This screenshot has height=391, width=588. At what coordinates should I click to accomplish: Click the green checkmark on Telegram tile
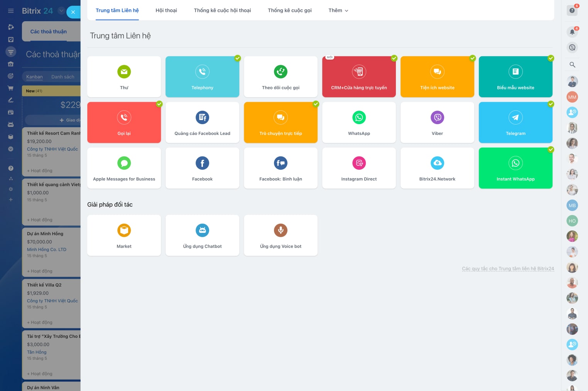point(551,104)
